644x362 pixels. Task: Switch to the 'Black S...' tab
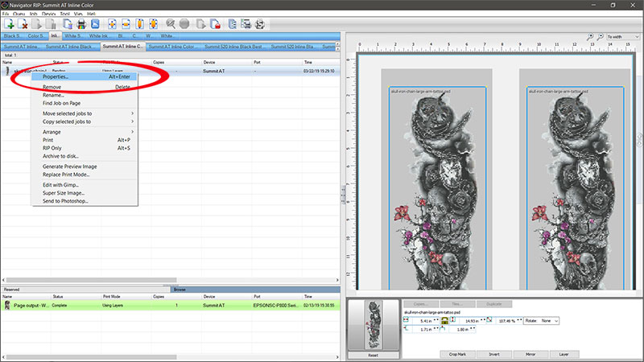pos(13,36)
